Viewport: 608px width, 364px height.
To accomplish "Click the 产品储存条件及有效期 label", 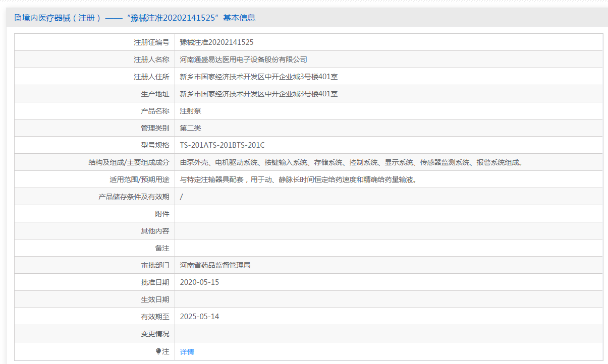I will coord(134,197).
